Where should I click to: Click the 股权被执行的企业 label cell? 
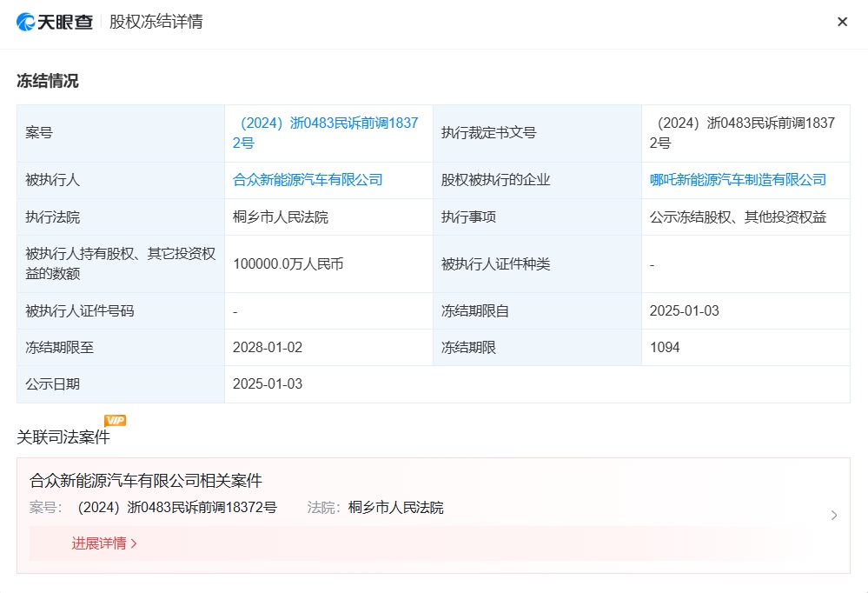coord(537,180)
